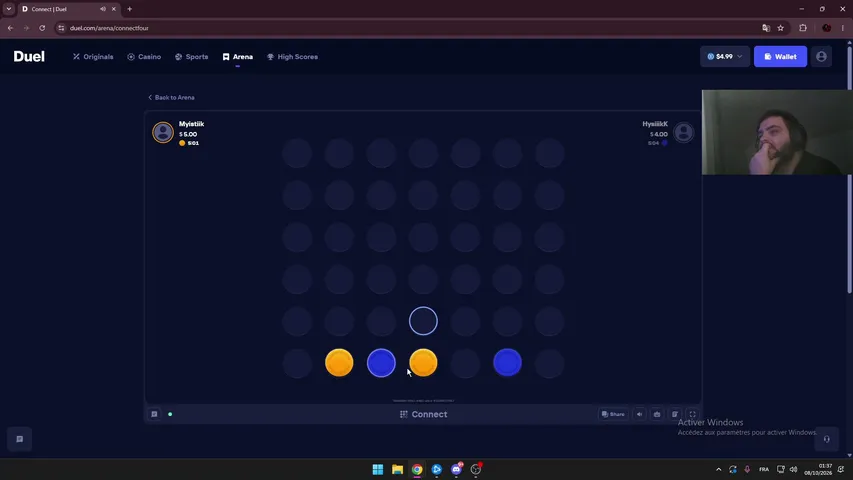Viewport: 853px width, 480px height.
Task: Expand the $4.99 balance dropdown
Action: coord(725,57)
